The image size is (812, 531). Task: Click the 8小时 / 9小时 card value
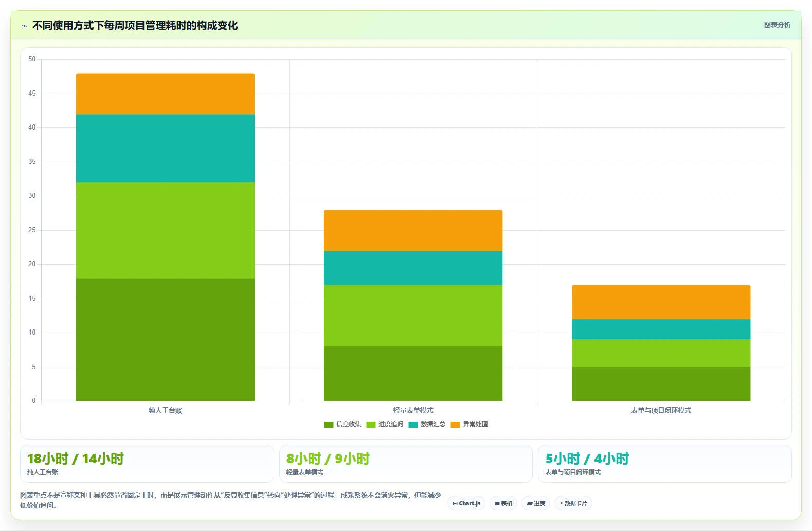tap(328, 459)
